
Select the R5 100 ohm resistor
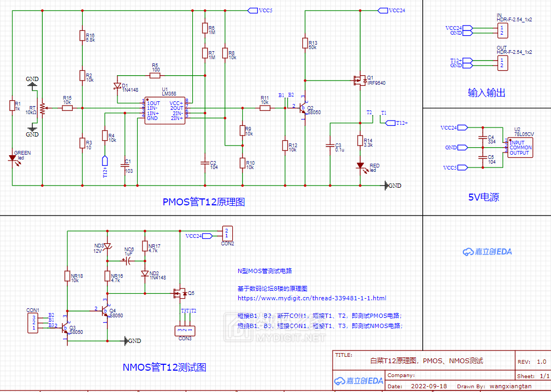[155, 75]
